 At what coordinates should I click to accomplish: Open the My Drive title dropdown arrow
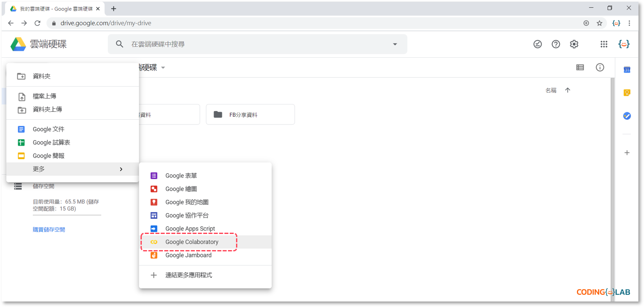coord(163,68)
